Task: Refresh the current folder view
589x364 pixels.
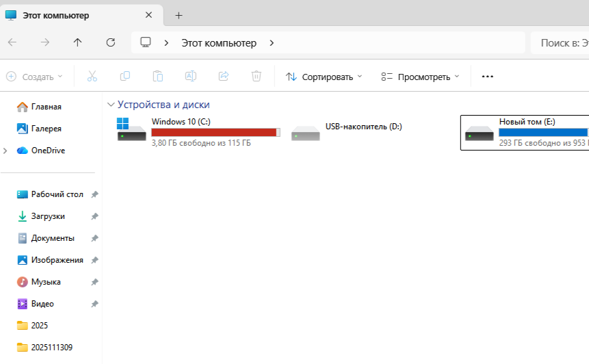Action: click(111, 42)
